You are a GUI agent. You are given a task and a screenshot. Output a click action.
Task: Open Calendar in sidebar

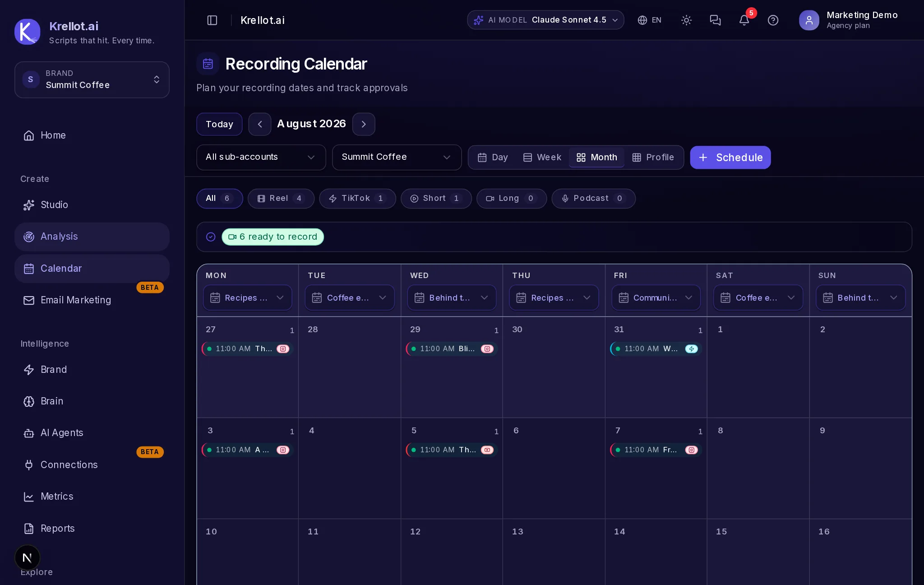[x=92, y=269]
